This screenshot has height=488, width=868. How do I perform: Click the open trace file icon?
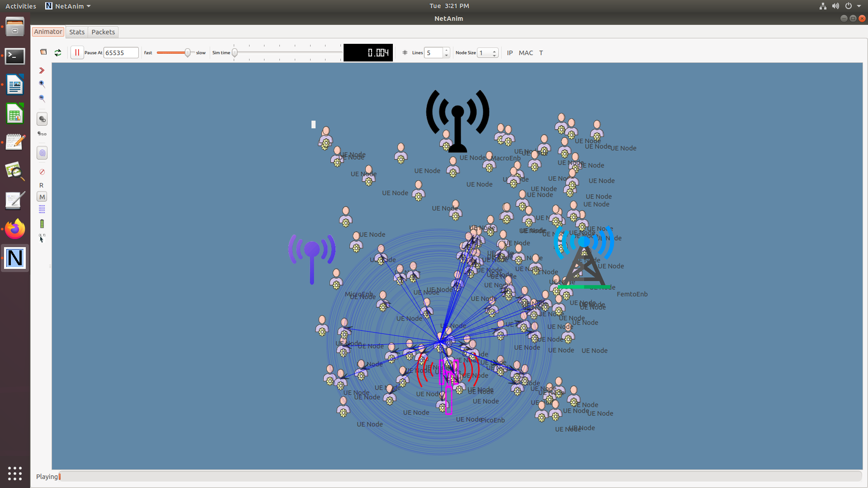pyautogui.click(x=43, y=52)
